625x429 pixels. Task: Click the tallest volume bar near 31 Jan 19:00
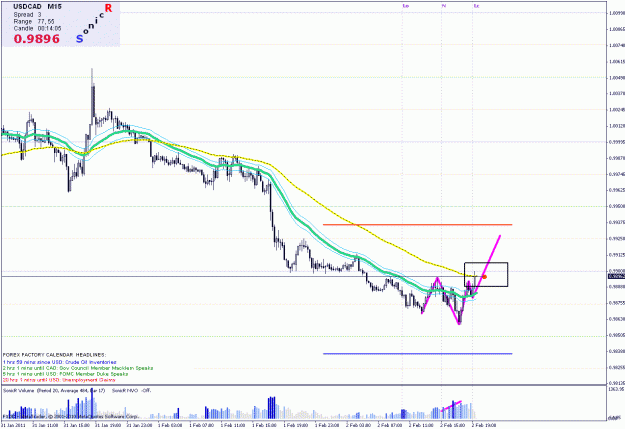click(92, 403)
